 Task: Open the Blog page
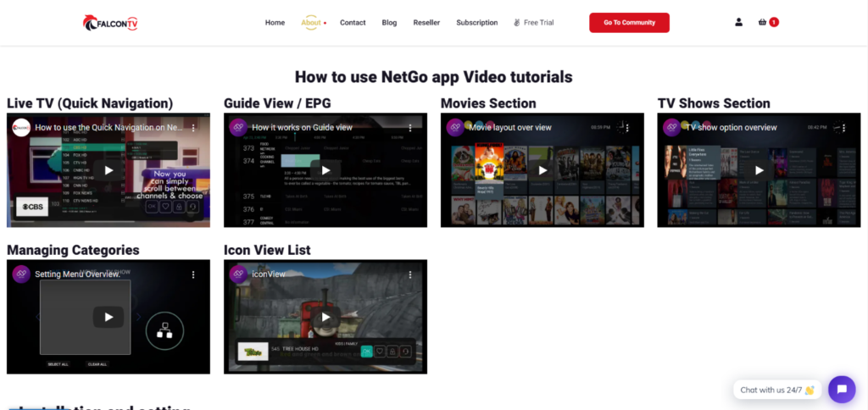[389, 23]
